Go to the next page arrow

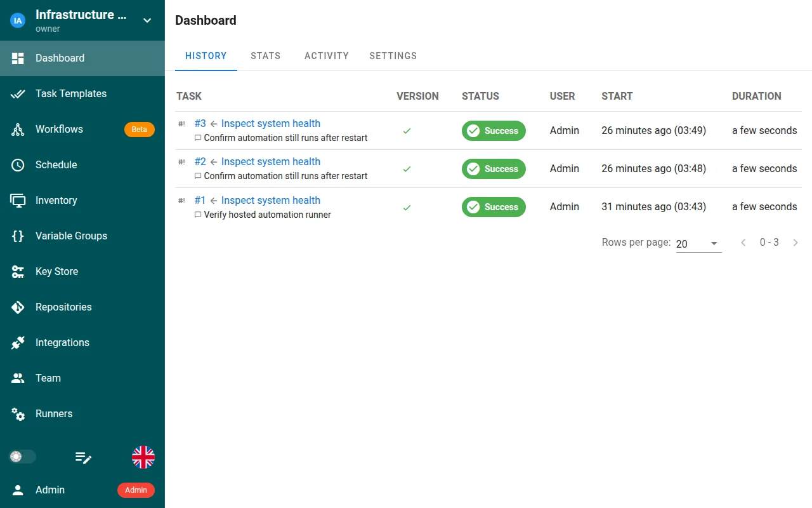(x=796, y=243)
